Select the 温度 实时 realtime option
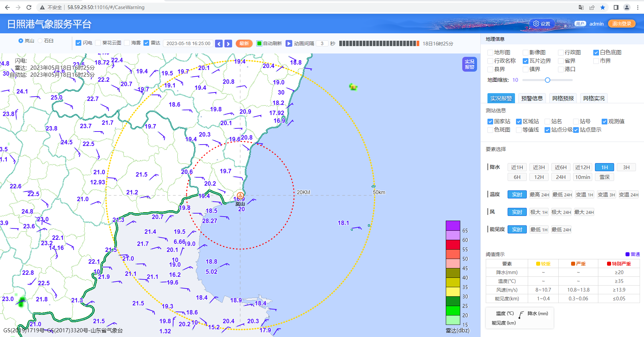The image size is (644, 337). point(517,194)
